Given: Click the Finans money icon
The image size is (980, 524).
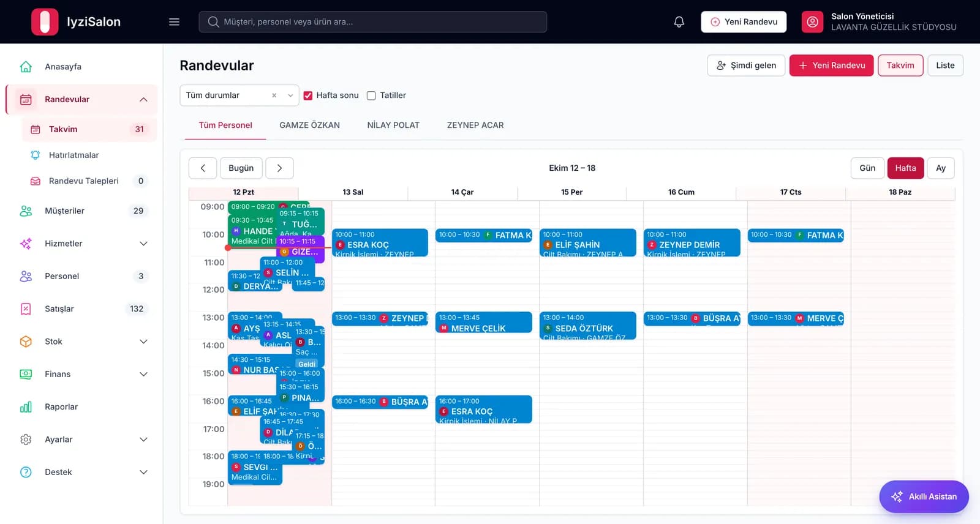Looking at the screenshot, I should click(x=26, y=374).
